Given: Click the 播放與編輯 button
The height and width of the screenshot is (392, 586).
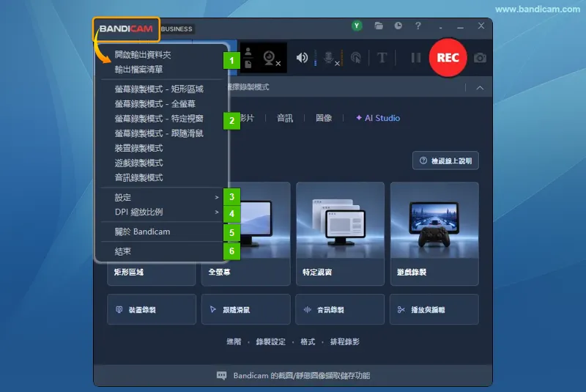Looking at the screenshot, I should point(434,309).
